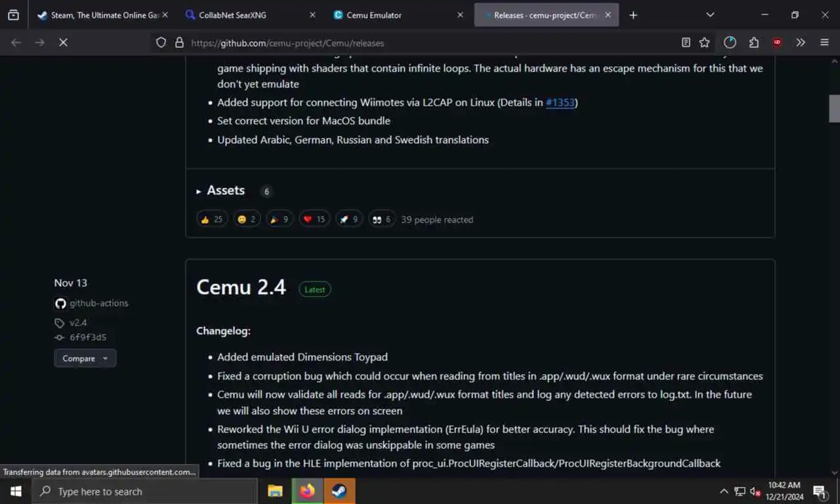
Task: Bookmark this page with the star
Action: (x=705, y=43)
